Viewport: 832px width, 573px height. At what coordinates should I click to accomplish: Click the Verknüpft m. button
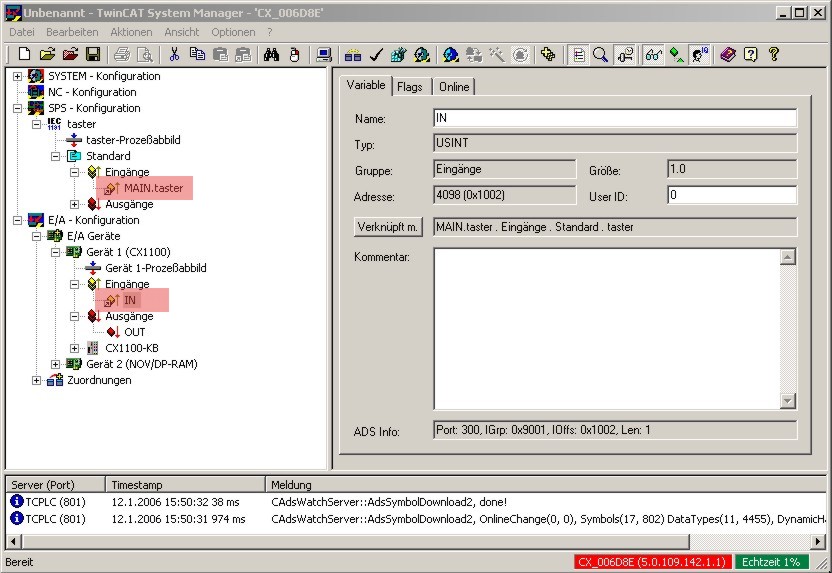388,227
